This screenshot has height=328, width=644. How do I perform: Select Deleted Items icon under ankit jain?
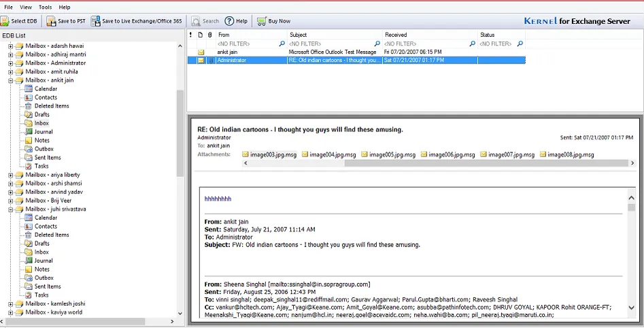tap(29, 106)
